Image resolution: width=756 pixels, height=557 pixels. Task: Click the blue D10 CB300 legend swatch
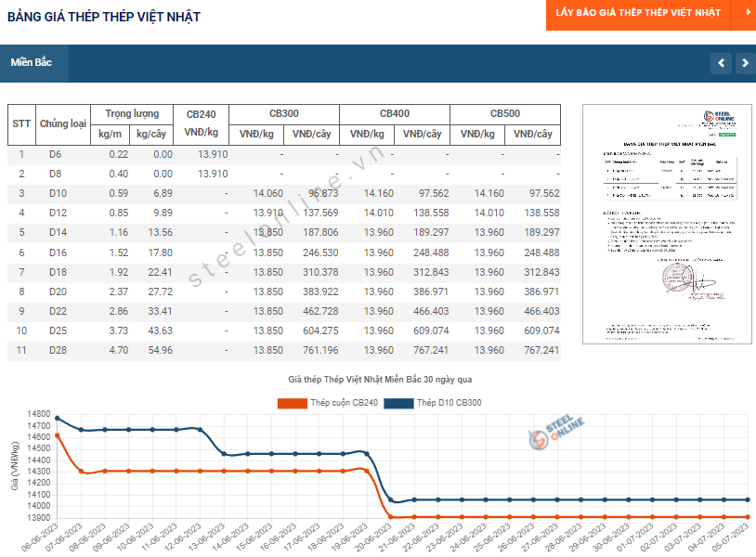[x=398, y=403]
